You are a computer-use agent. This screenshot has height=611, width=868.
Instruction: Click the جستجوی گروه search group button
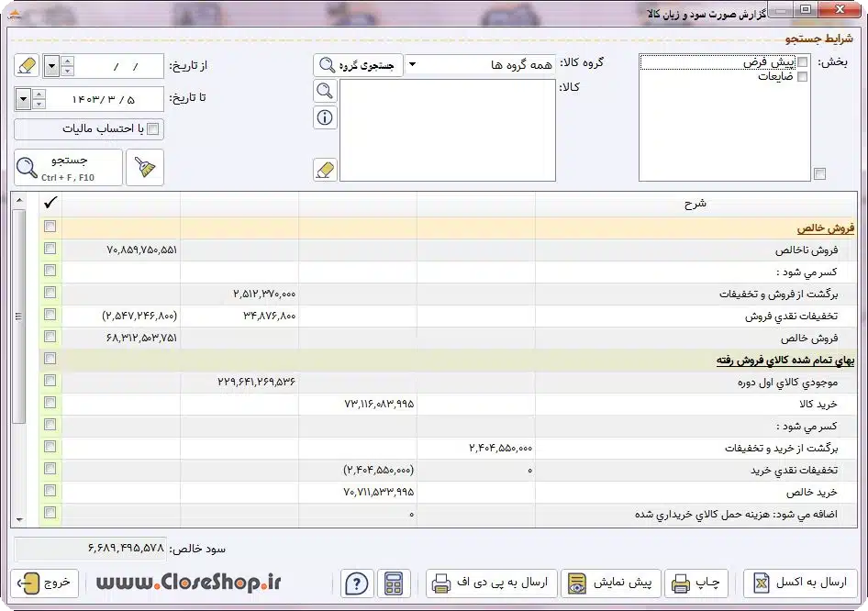[x=358, y=65]
